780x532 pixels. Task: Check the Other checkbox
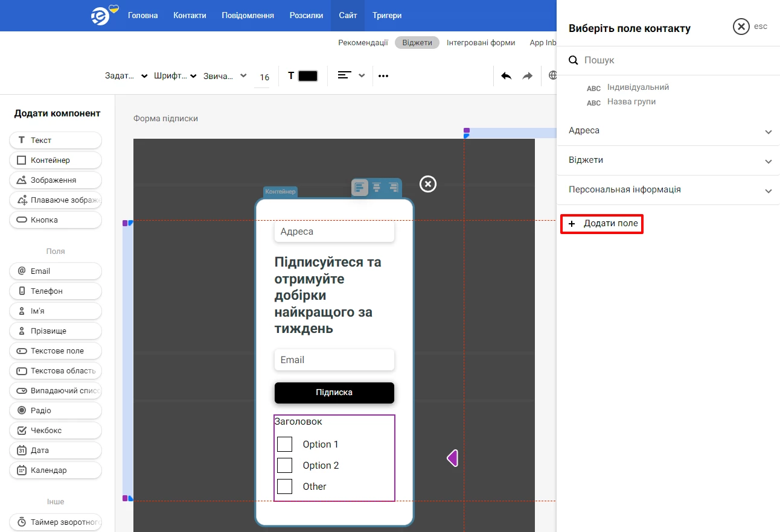pos(284,486)
